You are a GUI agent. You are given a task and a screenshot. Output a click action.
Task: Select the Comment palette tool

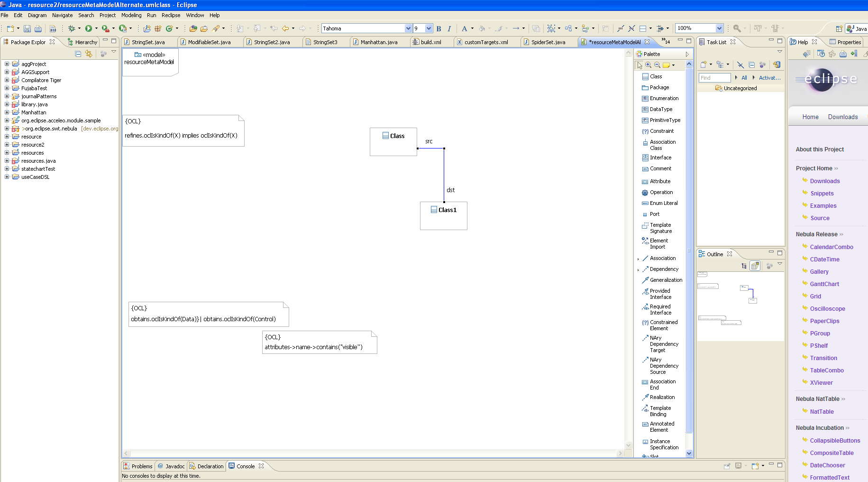tap(657, 168)
